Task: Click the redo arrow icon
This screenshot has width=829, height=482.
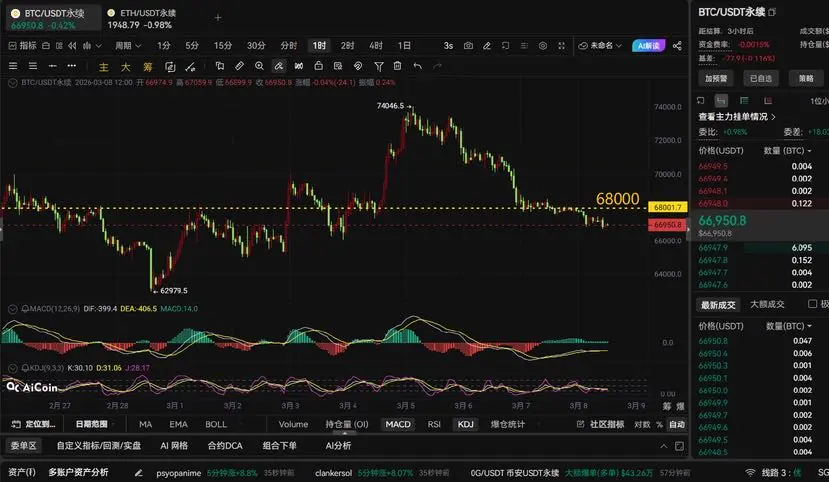Action: pos(437,66)
